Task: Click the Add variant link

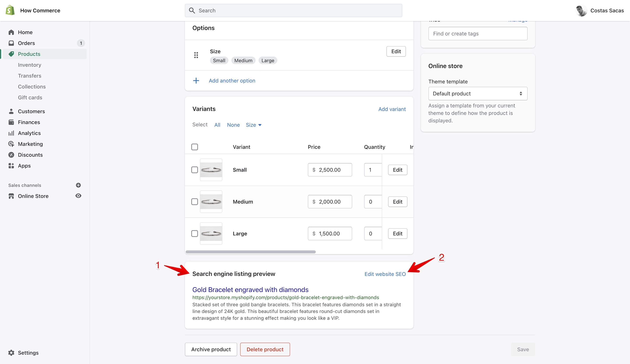Action: (392, 109)
